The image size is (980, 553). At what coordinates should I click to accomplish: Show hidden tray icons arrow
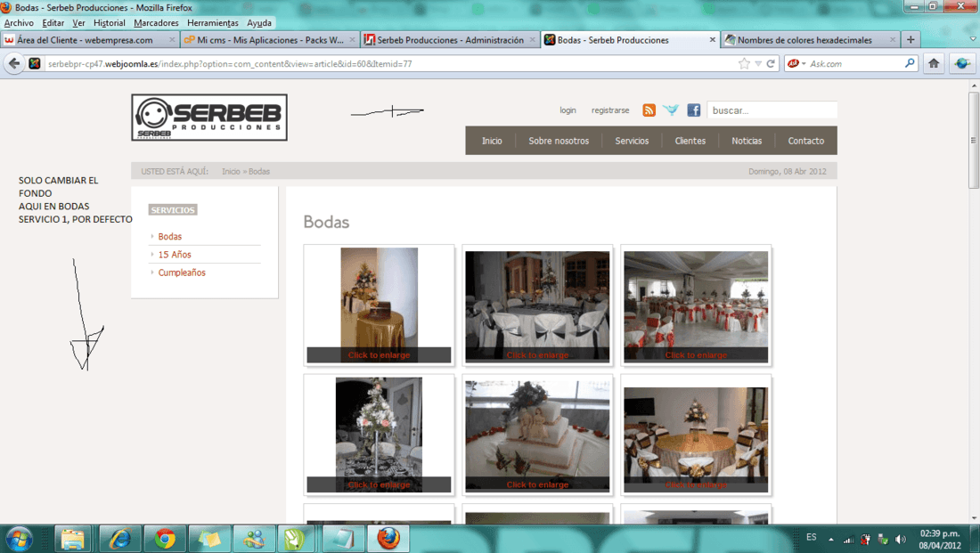pyautogui.click(x=830, y=540)
